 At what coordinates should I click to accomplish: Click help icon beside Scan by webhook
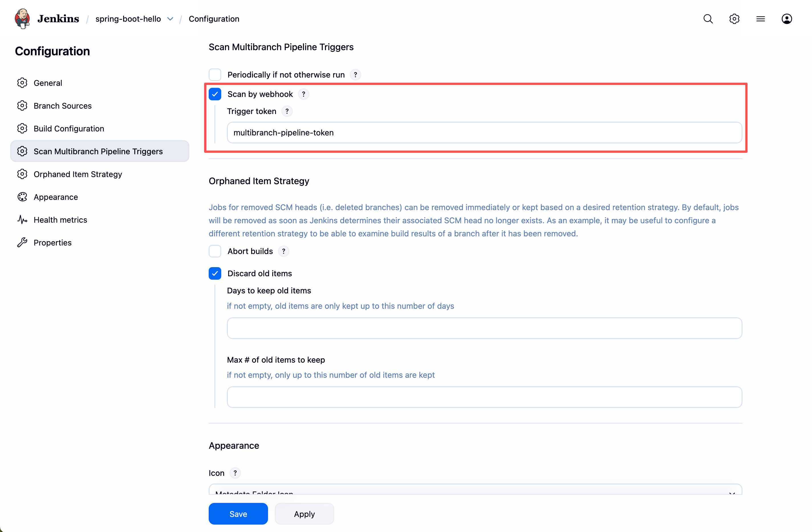point(303,94)
